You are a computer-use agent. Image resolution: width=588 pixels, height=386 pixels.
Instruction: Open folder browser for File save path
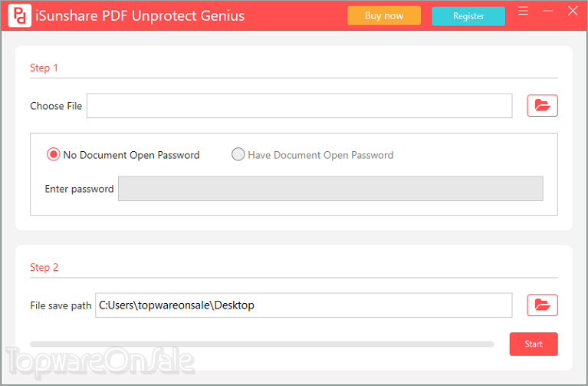coord(542,305)
